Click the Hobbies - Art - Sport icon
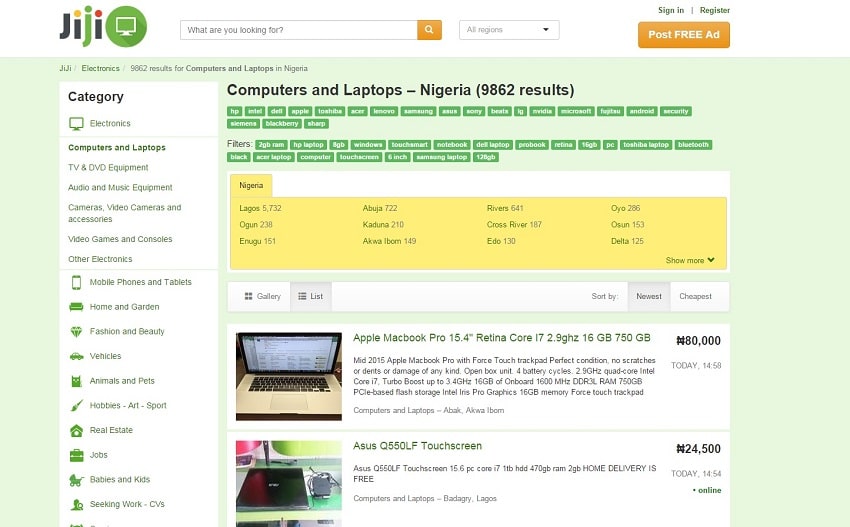The width and height of the screenshot is (850, 527). [x=76, y=406]
